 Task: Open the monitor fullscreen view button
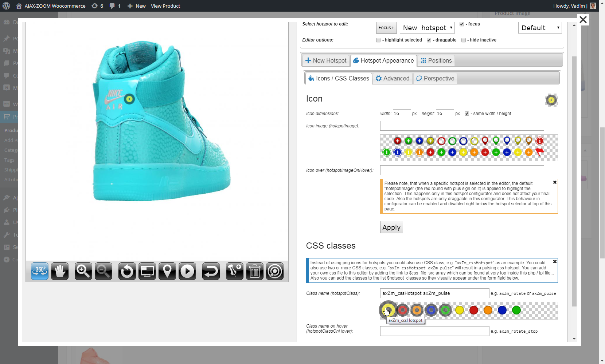(x=147, y=271)
